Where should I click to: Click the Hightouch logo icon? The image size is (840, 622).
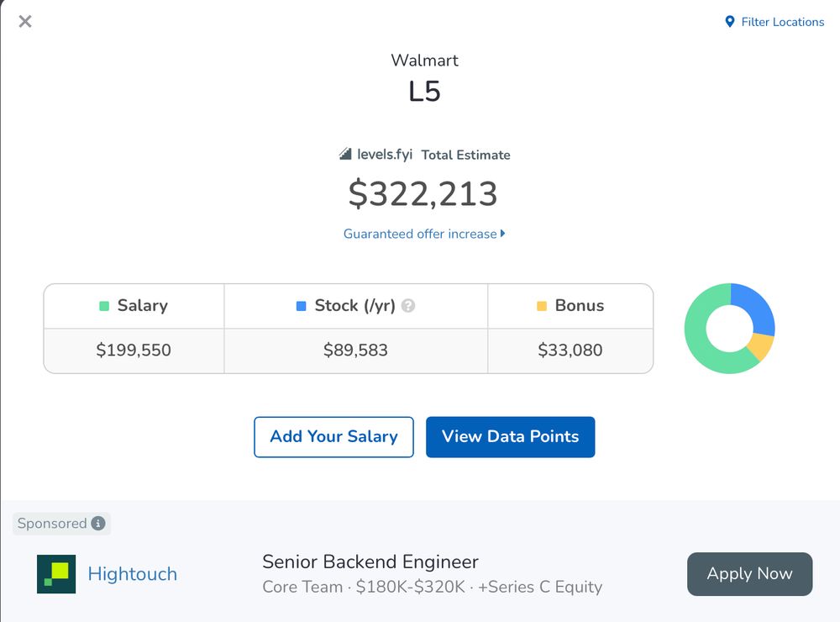click(56, 574)
